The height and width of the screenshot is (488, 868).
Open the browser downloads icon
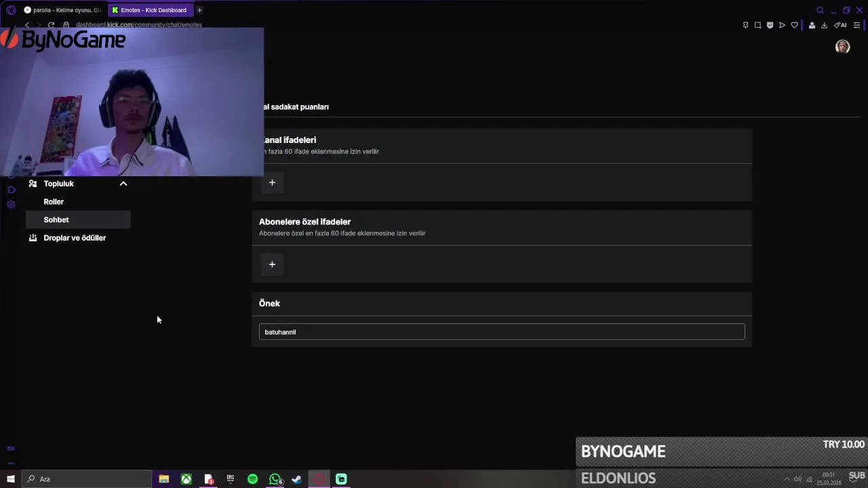pyautogui.click(x=824, y=25)
